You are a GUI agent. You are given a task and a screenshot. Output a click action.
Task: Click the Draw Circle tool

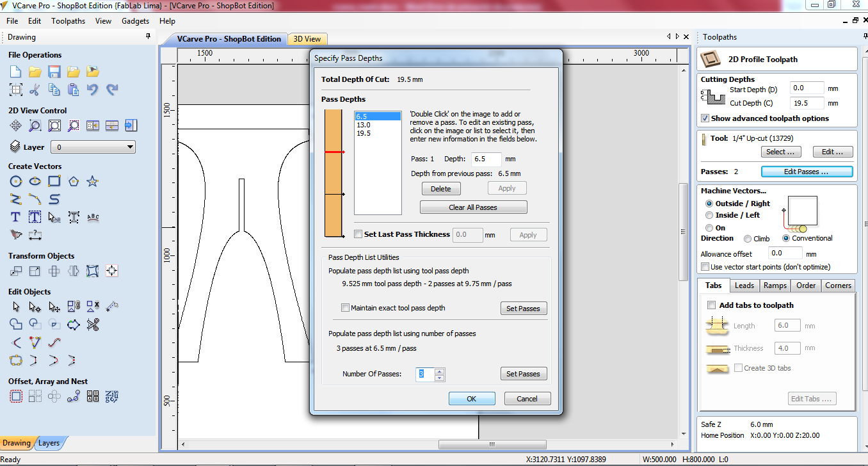pos(16,181)
